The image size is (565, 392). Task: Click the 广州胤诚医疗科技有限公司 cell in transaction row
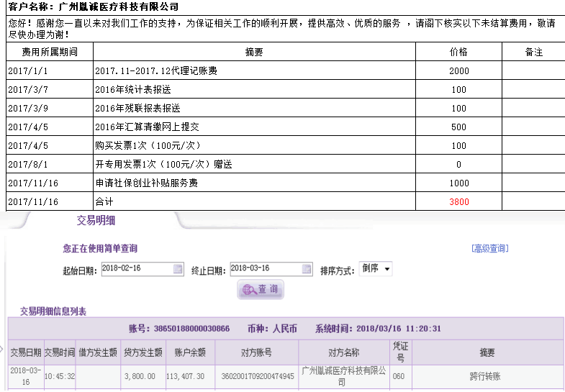click(344, 376)
